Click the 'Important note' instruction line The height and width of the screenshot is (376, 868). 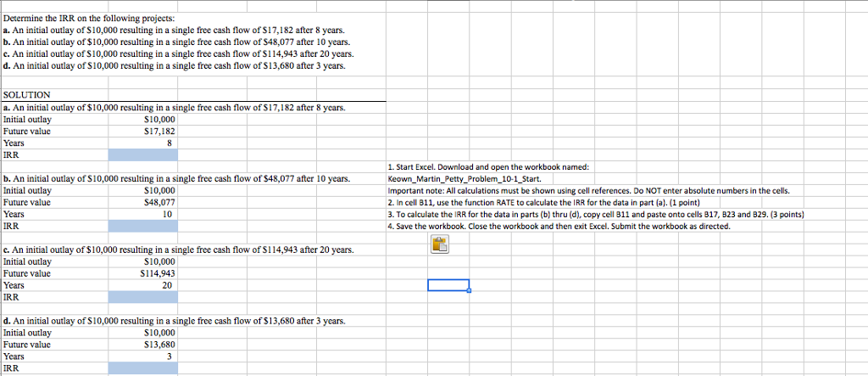(588, 191)
